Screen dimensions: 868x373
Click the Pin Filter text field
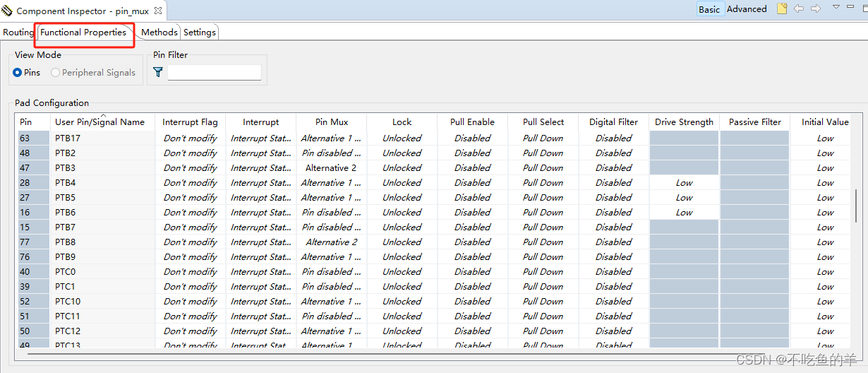point(215,72)
